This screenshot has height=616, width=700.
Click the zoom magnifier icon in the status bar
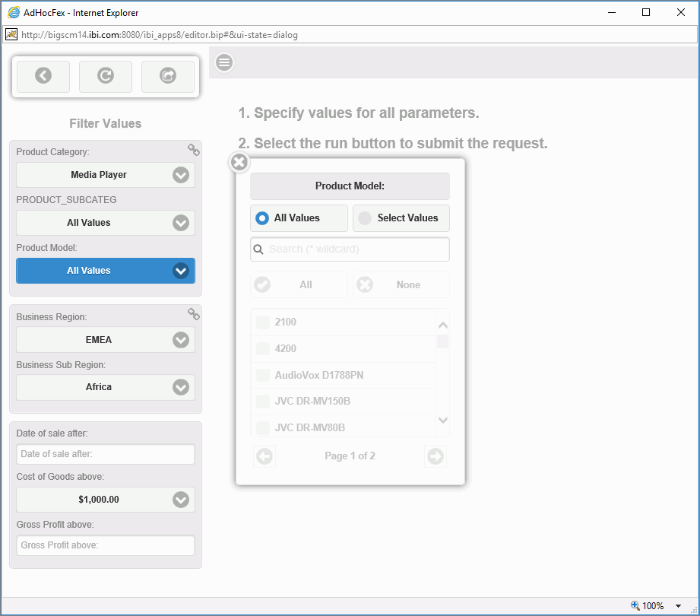click(x=634, y=605)
